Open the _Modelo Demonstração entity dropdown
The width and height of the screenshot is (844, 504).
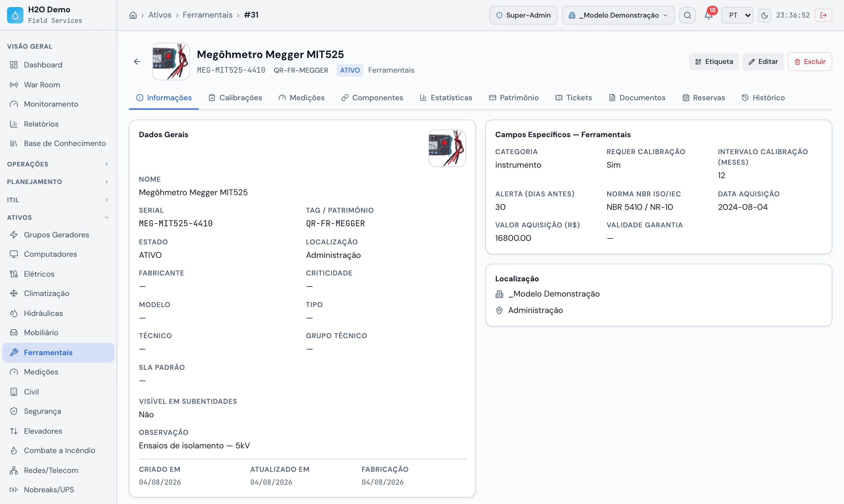coord(618,15)
